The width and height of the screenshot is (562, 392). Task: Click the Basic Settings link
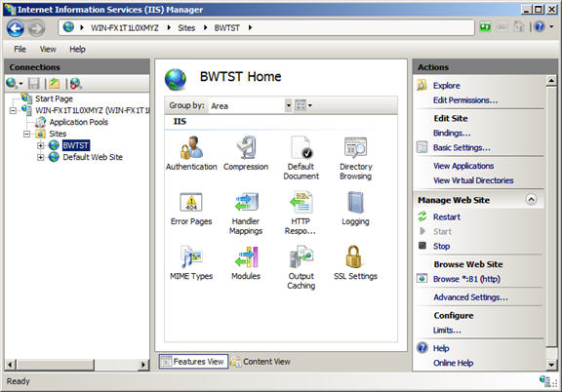click(462, 147)
